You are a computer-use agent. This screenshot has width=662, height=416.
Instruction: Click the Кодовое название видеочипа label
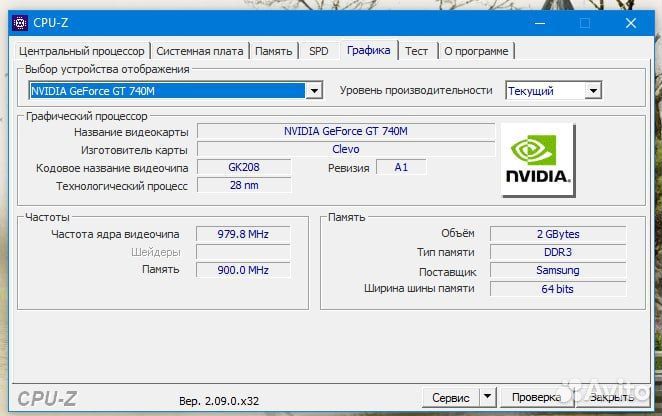(x=112, y=168)
